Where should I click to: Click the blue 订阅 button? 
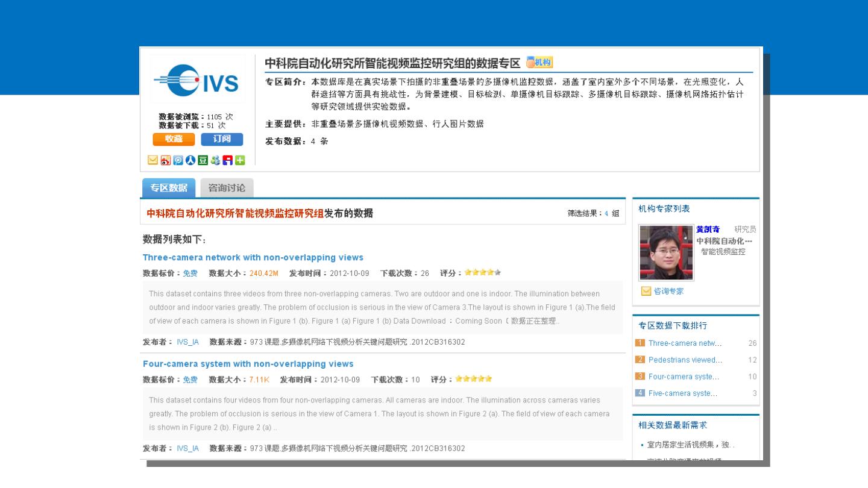click(222, 139)
